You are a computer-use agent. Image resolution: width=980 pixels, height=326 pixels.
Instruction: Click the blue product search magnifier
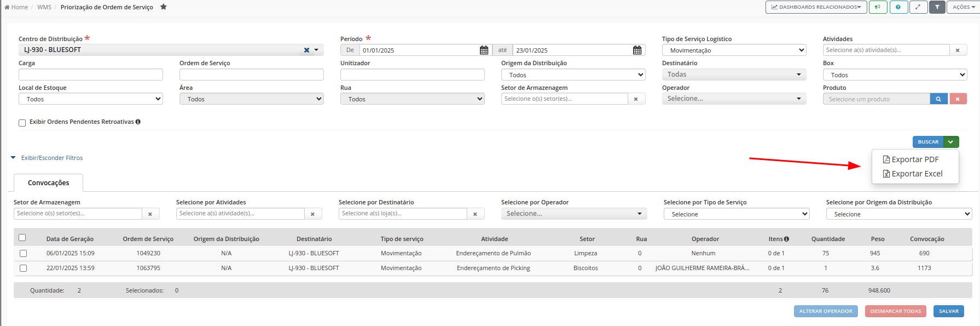(938, 99)
